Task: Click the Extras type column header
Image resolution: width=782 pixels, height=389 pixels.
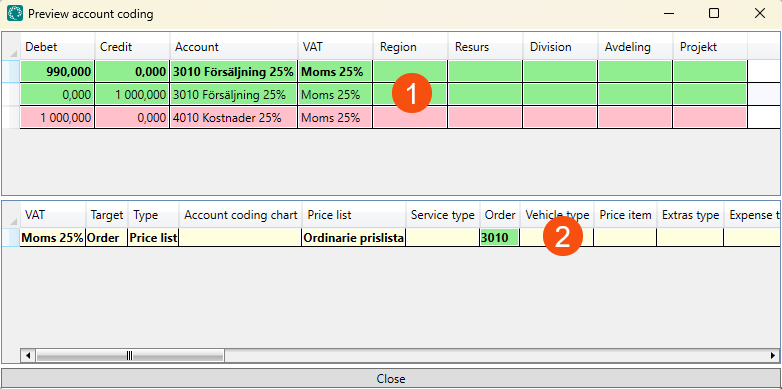Action: (690, 215)
